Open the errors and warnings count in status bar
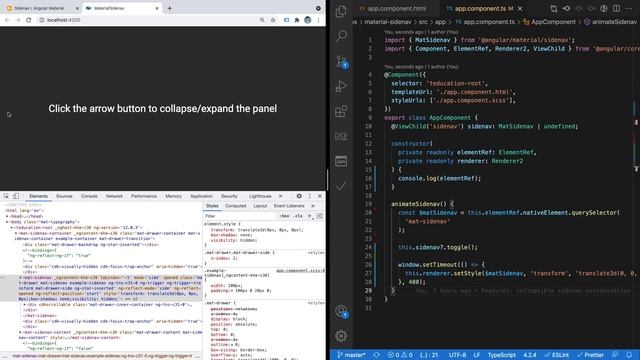Image resolution: width=640 pixels, height=360 pixels. 400,355
